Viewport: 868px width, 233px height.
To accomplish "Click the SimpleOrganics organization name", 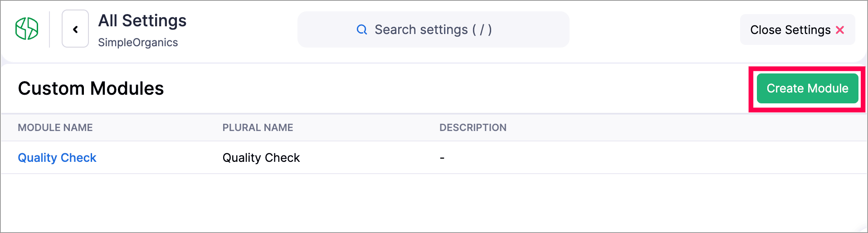I will coord(138,43).
